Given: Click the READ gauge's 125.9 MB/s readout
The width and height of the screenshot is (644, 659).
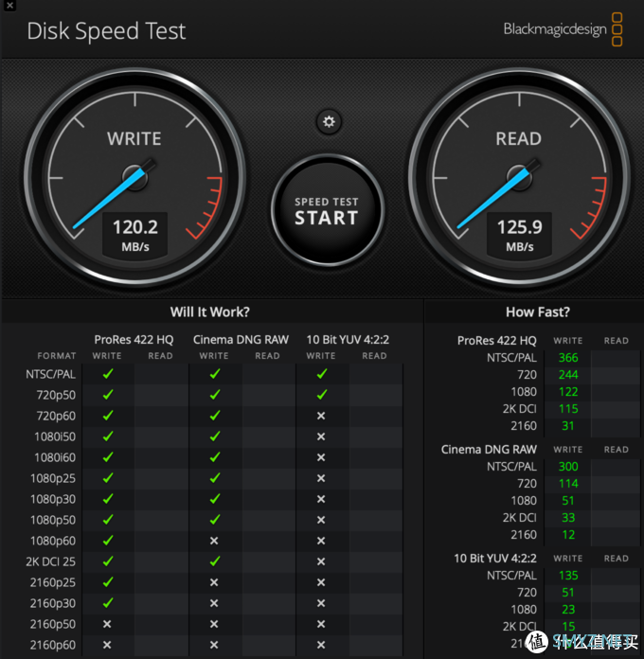Looking at the screenshot, I should click(x=520, y=235).
